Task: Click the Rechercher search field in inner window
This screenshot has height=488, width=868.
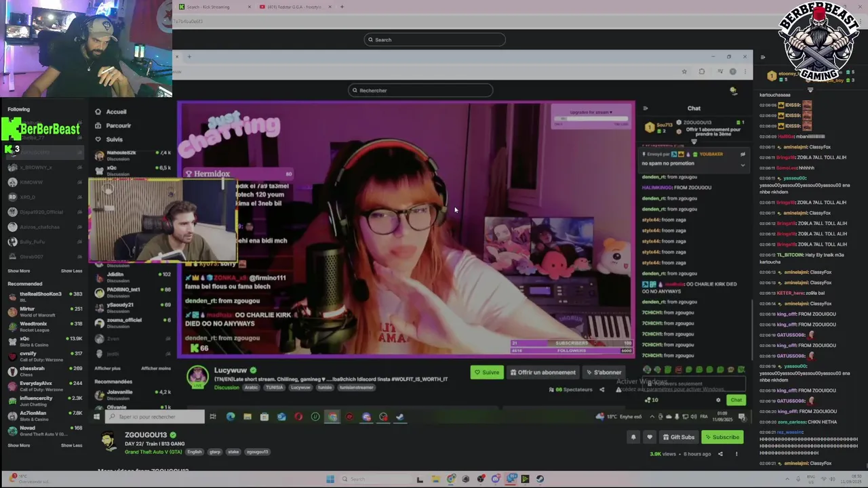Action: [x=420, y=90]
